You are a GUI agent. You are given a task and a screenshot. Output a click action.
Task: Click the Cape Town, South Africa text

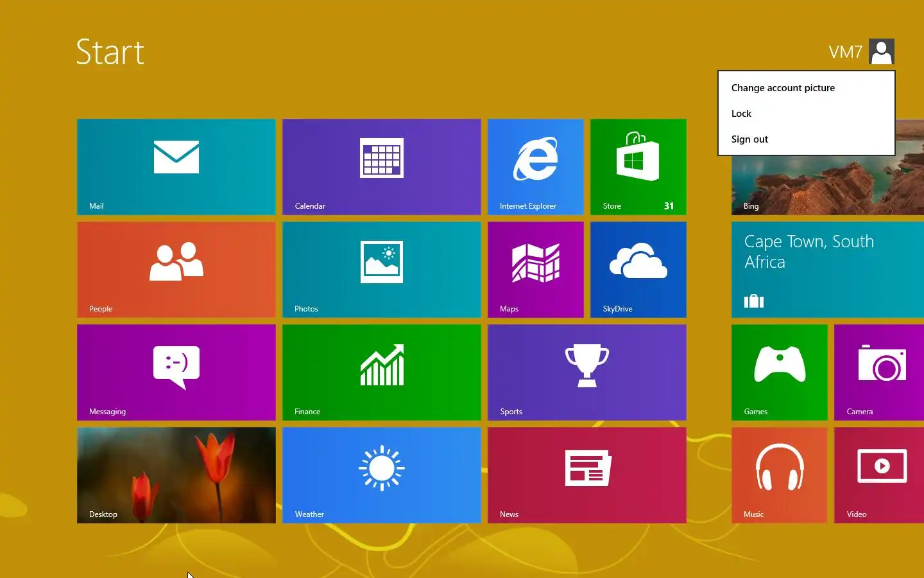pos(809,252)
